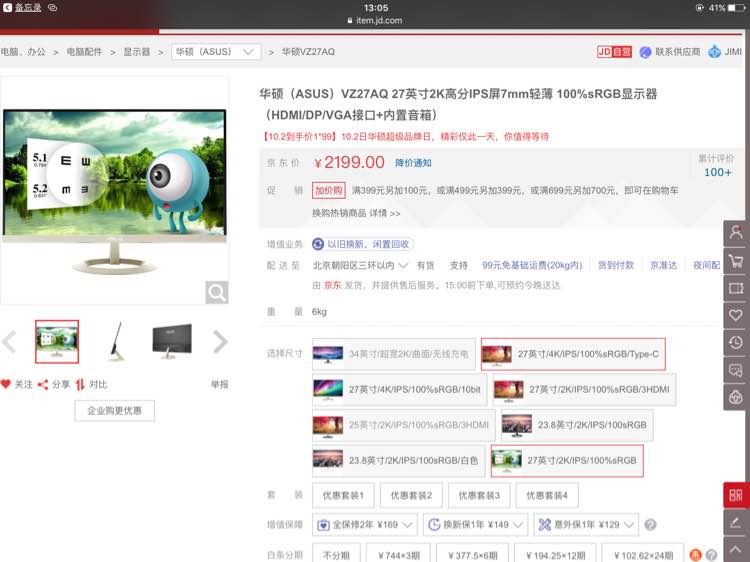Share the product via 分享
Image resolution: width=750 pixels, height=562 pixels.
(x=54, y=384)
